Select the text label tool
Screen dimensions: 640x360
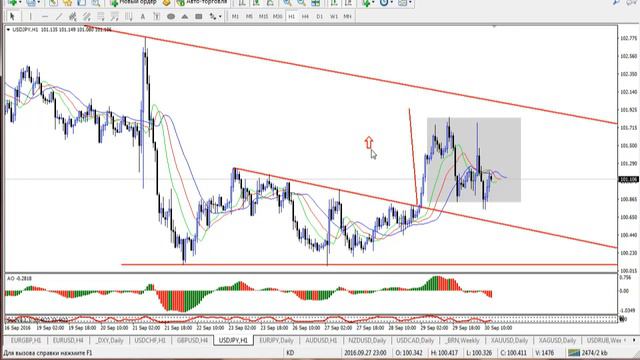pos(157,17)
